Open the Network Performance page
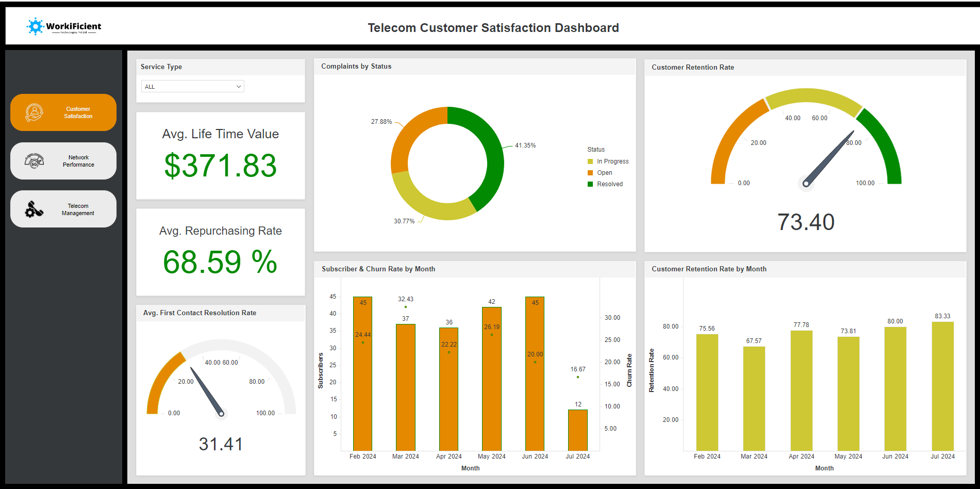Screen dimensions: 980x489 [63, 161]
